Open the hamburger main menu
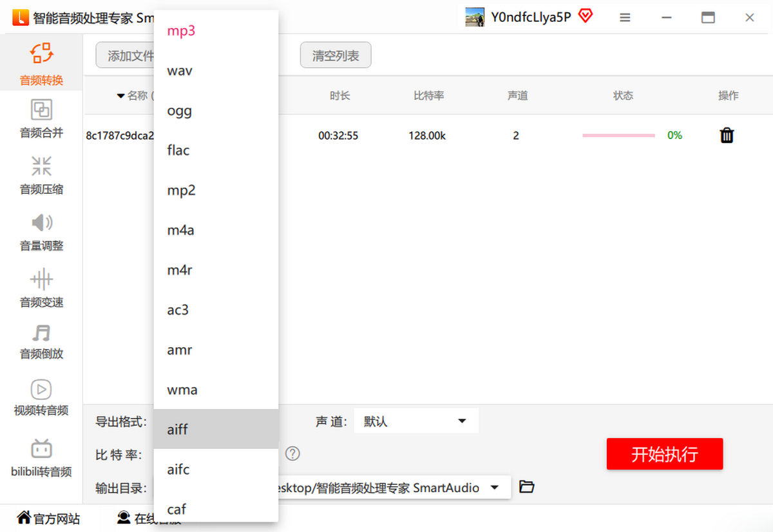 625,18
